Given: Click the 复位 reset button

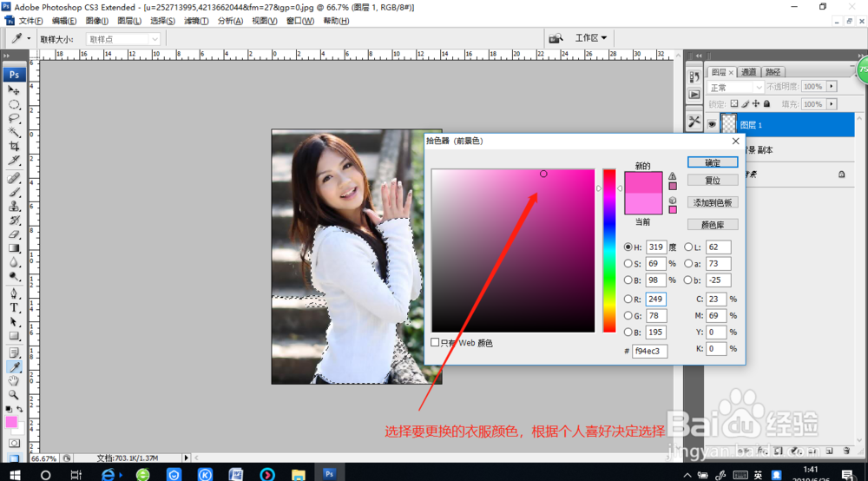Looking at the screenshot, I should coord(713,181).
